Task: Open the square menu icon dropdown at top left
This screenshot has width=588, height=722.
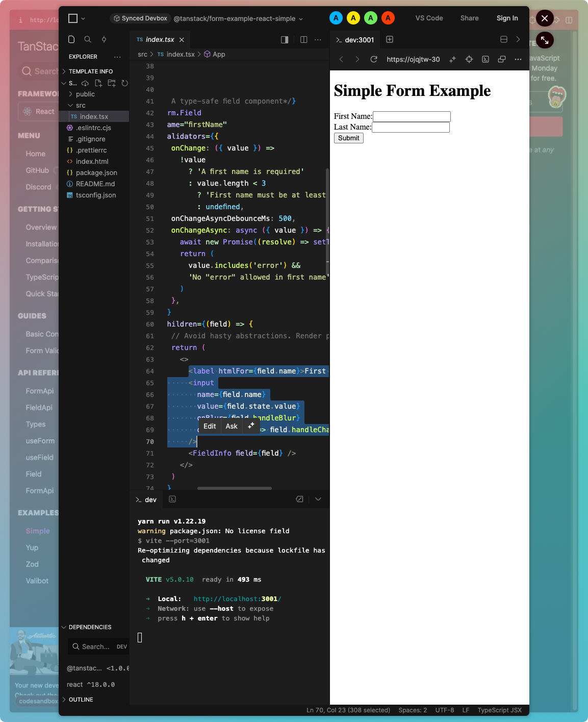Action: [76, 18]
